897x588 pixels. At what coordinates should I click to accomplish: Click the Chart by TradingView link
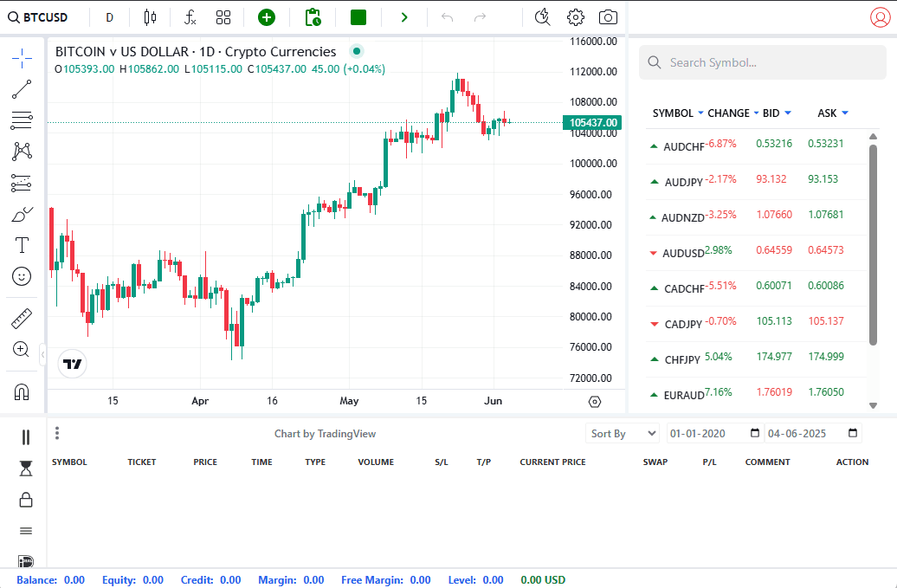point(326,433)
